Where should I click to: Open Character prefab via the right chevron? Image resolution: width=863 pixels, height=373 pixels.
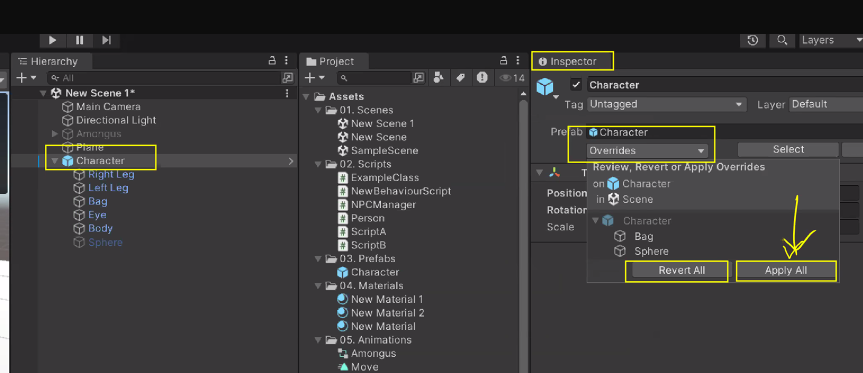[291, 161]
